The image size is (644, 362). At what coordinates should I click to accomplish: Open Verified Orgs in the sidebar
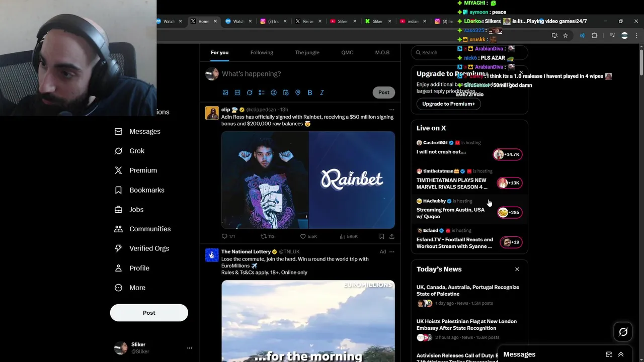[x=142, y=248]
